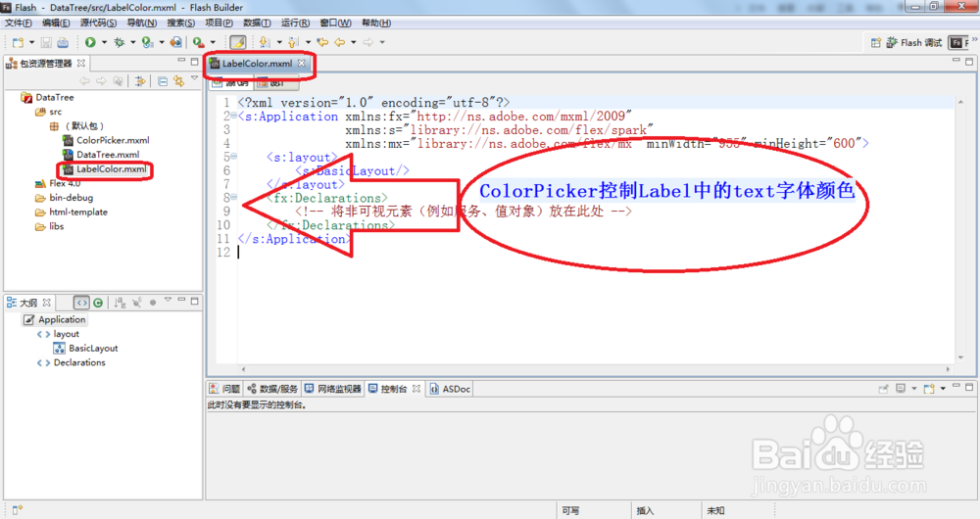Close the LabelColor.mxml editor tab
Viewport: 980px width, 519px height.
point(301,63)
